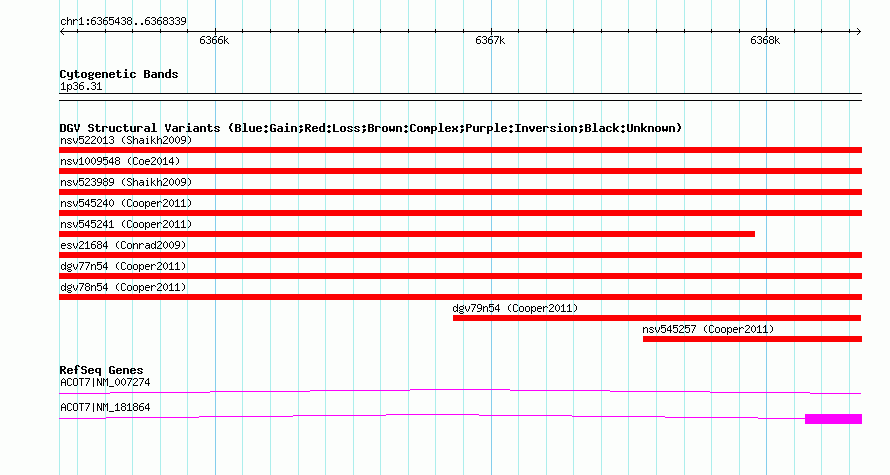This screenshot has width=890, height=475.
Task: Open the nsv545257 (Cooper2011) label
Action: click(708, 329)
